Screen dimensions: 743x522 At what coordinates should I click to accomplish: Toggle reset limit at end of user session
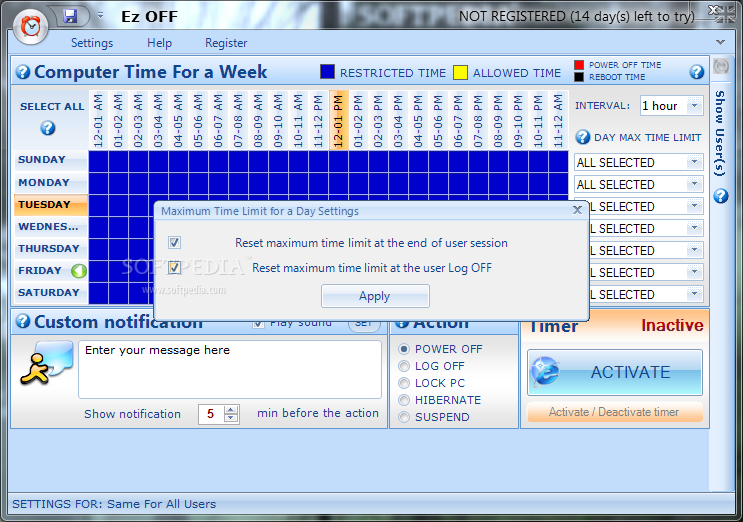[174, 243]
